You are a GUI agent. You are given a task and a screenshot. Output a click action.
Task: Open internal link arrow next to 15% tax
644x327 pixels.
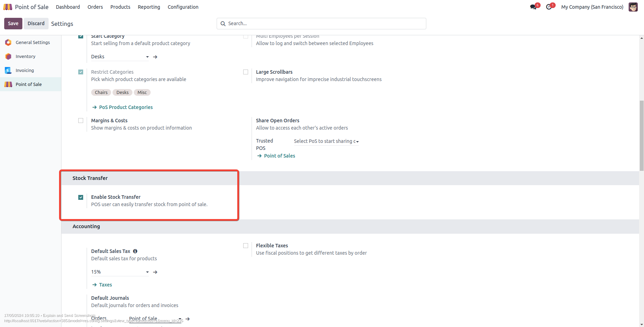click(155, 272)
